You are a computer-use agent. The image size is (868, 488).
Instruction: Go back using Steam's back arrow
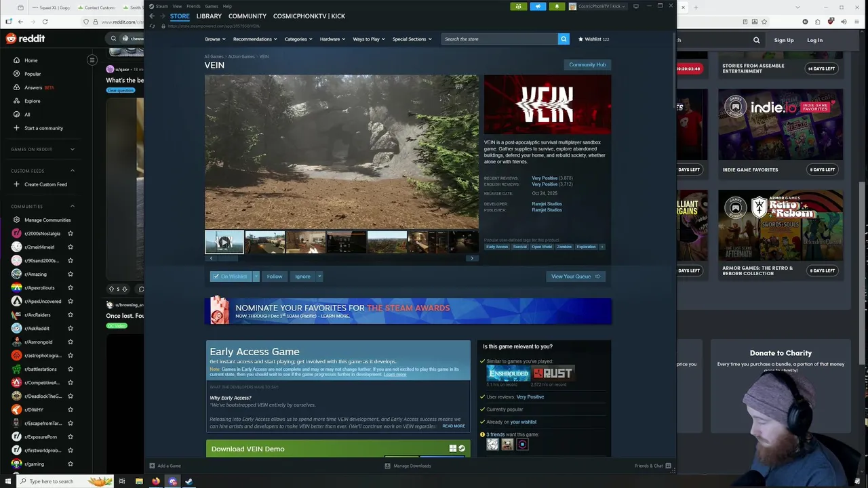point(152,16)
